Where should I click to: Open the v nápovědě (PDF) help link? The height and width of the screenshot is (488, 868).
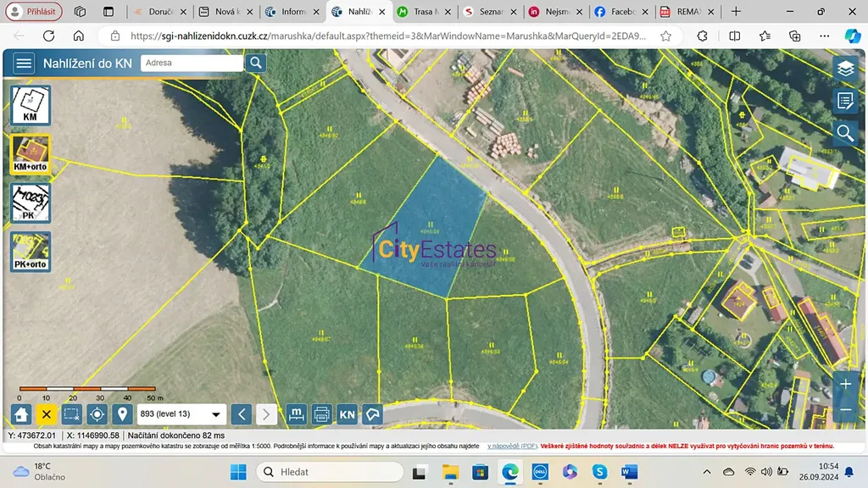tap(512, 446)
